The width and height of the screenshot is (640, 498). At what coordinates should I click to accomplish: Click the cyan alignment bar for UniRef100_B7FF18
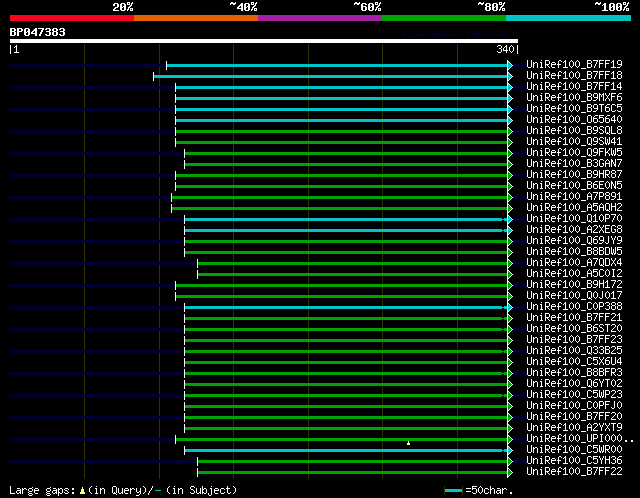click(331, 76)
